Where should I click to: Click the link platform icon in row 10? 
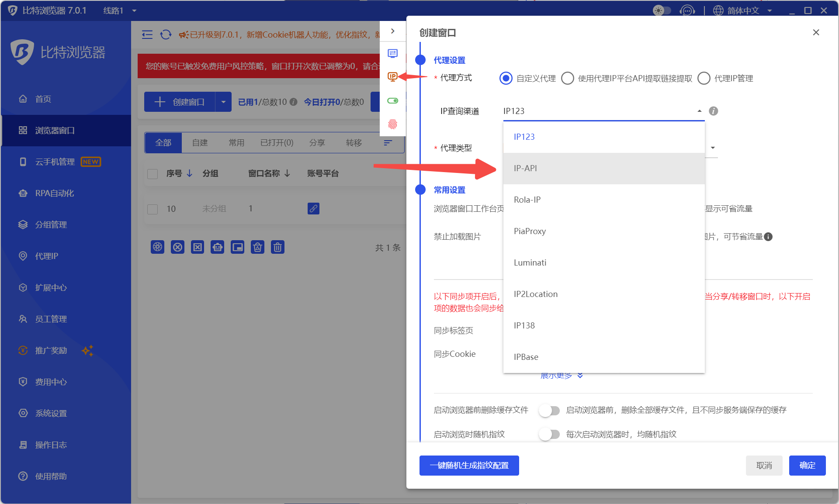(x=313, y=208)
